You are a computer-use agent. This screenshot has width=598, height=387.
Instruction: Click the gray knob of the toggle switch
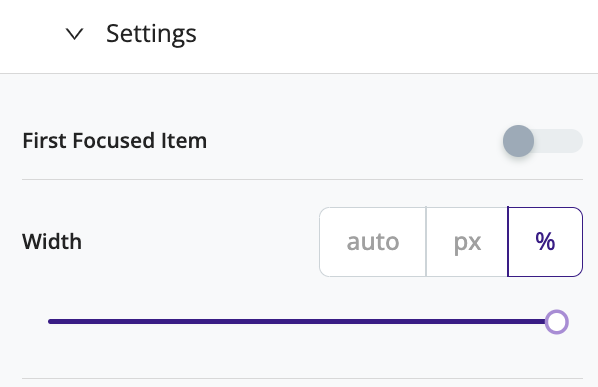click(518, 141)
